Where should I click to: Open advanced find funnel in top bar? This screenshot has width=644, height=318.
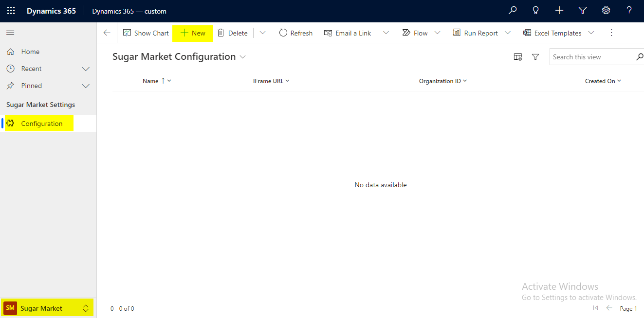583,11
